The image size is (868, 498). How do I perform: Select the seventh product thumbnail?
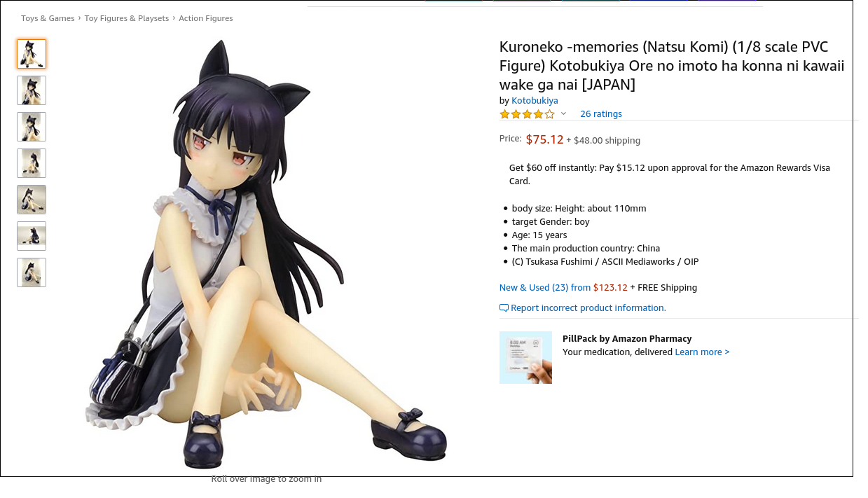[x=32, y=272]
